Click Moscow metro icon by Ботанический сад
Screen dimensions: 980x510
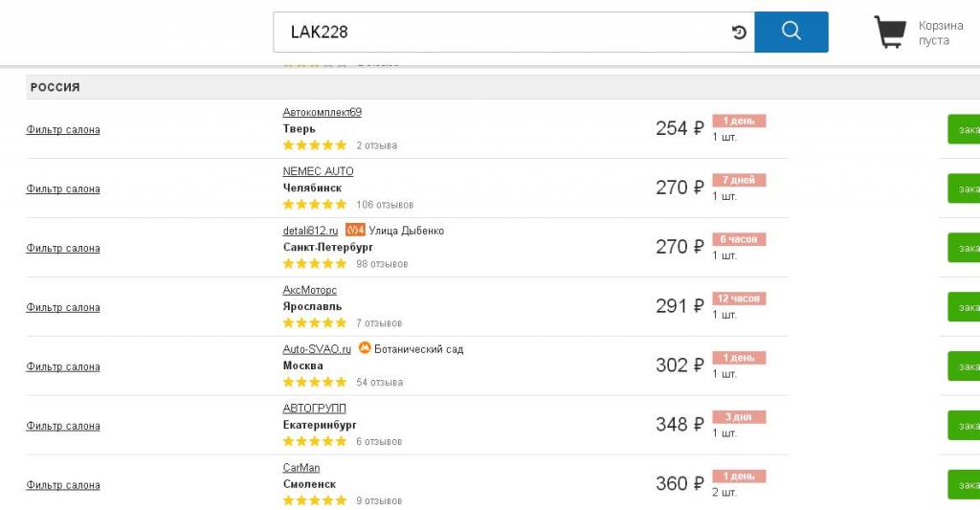point(364,349)
